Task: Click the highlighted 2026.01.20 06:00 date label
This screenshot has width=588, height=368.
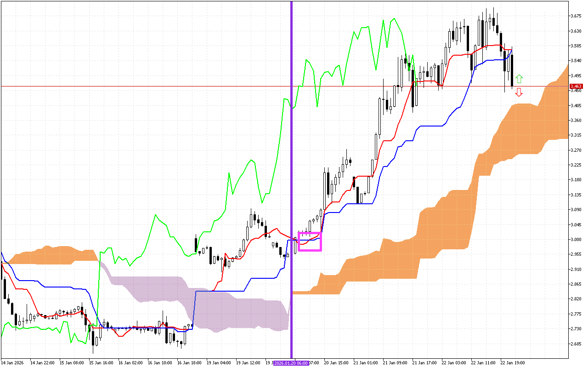Action: click(x=291, y=363)
